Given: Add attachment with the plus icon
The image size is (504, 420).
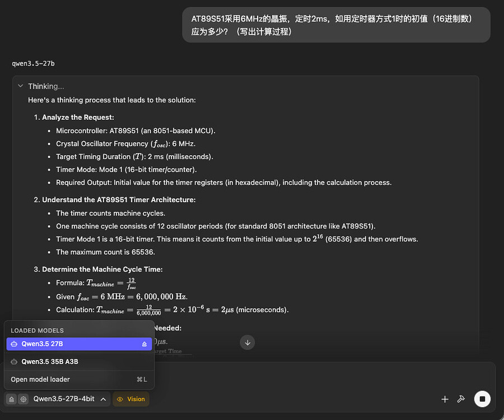Looking at the screenshot, I should click(x=445, y=399).
